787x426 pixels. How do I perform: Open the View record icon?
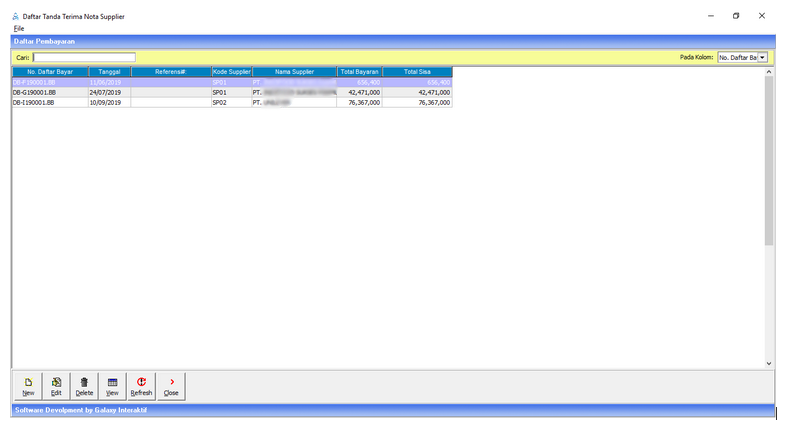click(112, 382)
